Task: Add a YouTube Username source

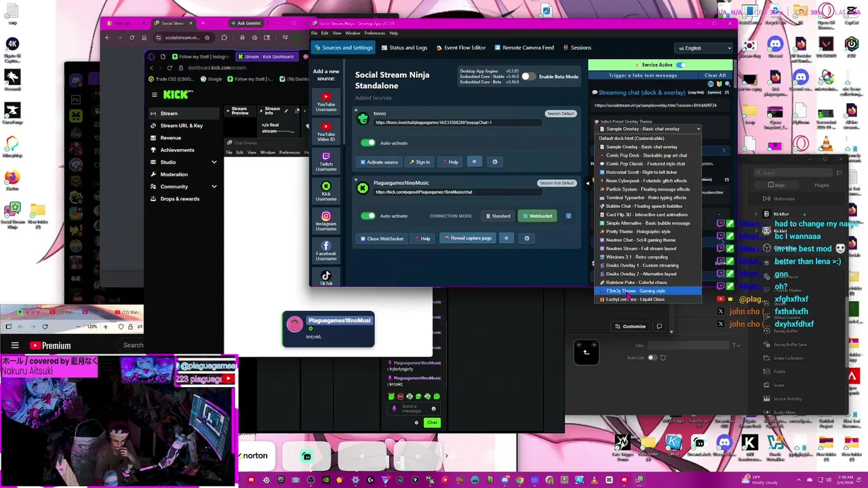Action: [x=325, y=102]
